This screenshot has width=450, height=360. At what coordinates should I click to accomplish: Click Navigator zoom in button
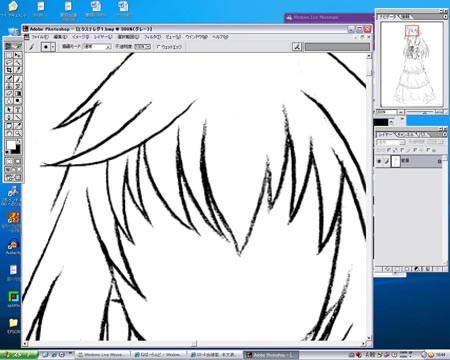click(440, 112)
